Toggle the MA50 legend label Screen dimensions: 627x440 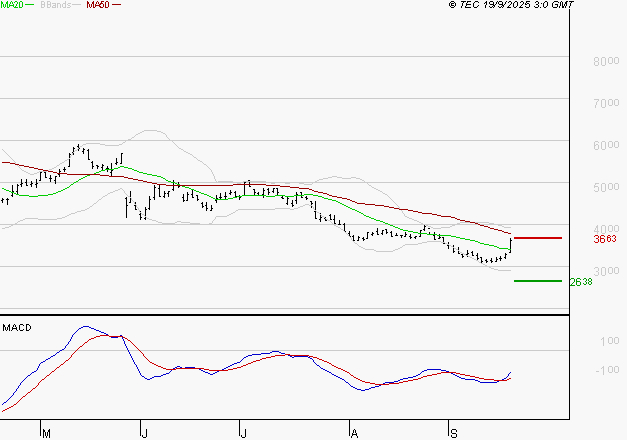click(97, 6)
